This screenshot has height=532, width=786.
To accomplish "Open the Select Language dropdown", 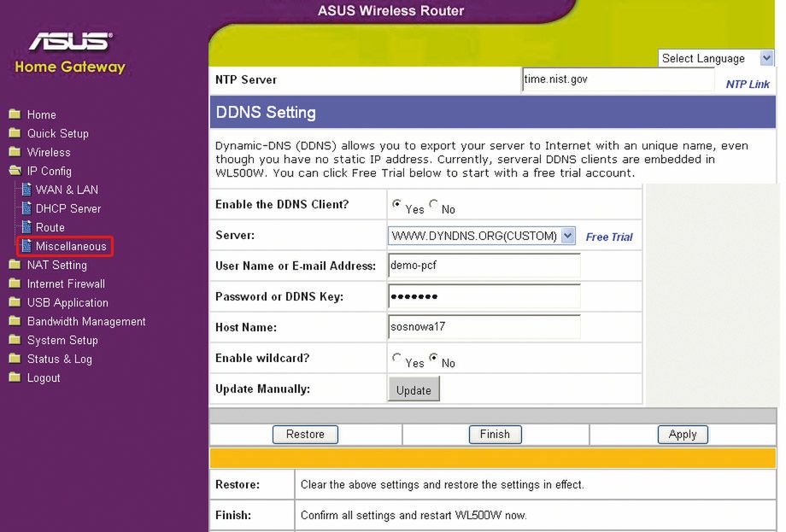I will pyautogui.click(x=716, y=58).
